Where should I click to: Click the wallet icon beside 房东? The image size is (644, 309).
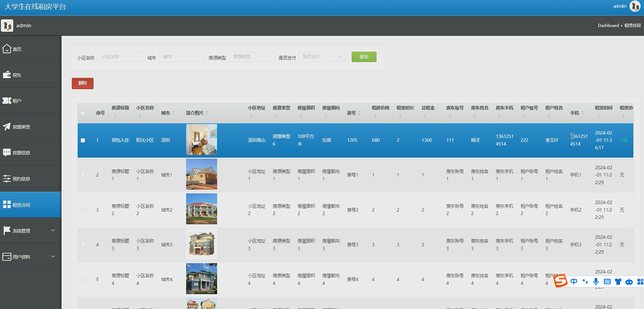pyautogui.click(x=7, y=74)
